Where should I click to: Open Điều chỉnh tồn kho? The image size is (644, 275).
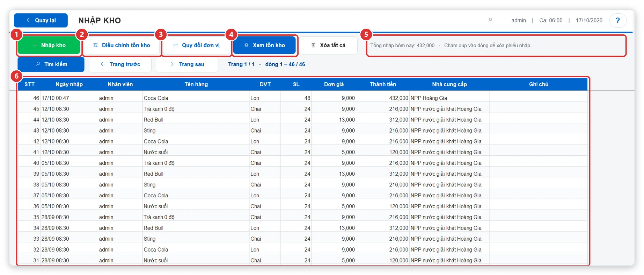click(x=122, y=45)
